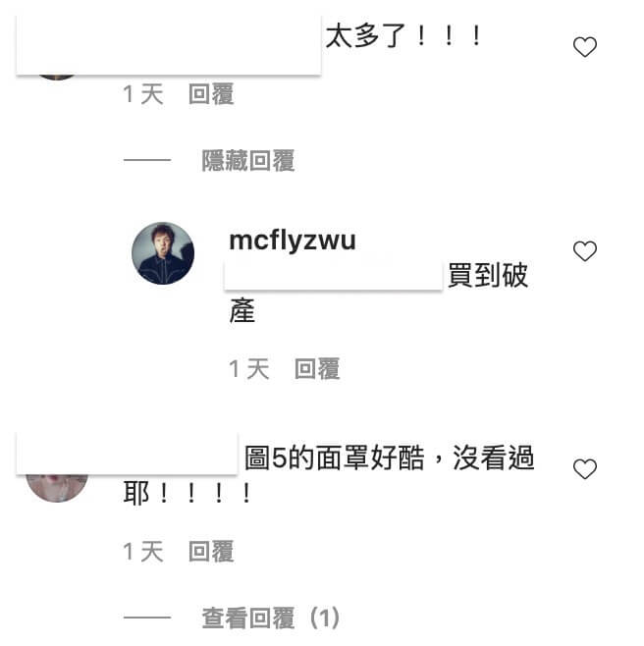The image size is (644, 646).
Task: Open the mcflyzwu username link
Action: pyautogui.click(x=293, y=241)
